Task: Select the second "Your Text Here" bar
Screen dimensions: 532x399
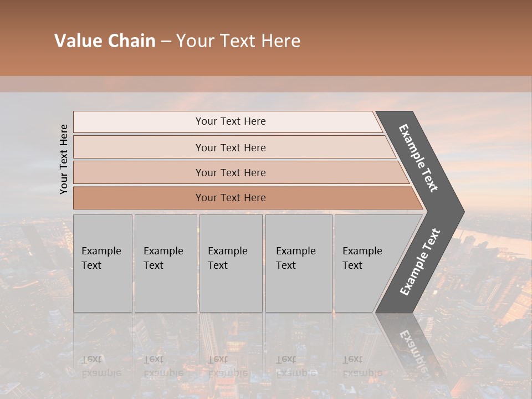Action: [x=230, y=147]
